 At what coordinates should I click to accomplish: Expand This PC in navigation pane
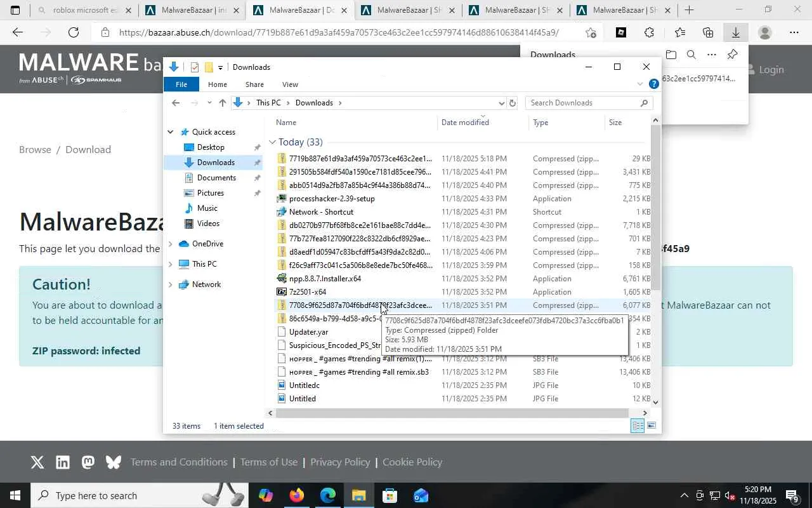pyautogui.click(x=170, y=264)
